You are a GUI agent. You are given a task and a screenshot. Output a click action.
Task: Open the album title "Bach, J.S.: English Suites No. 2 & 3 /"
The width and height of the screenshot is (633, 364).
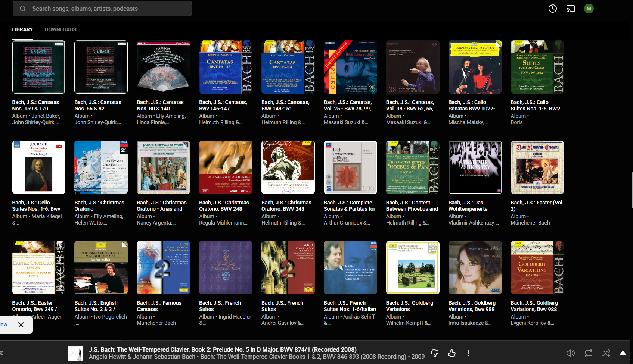(x=96, y=306)
